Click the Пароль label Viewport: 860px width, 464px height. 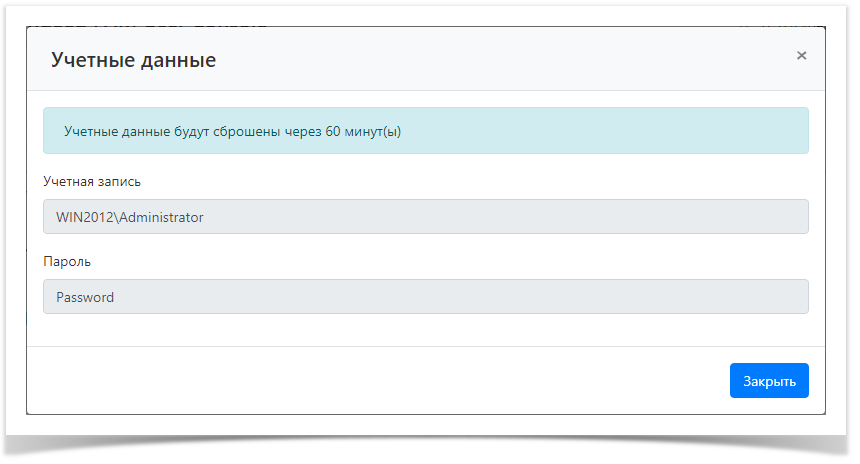[67, 262]
